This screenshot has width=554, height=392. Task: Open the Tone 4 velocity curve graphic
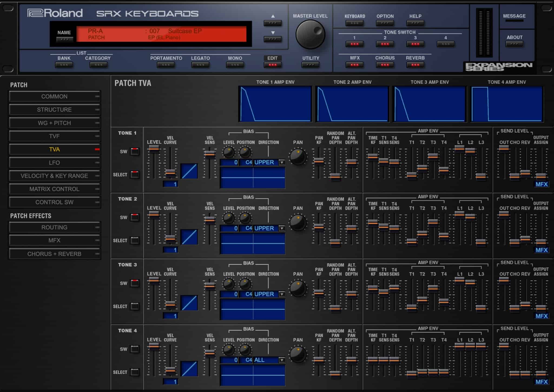pos(189,369)
